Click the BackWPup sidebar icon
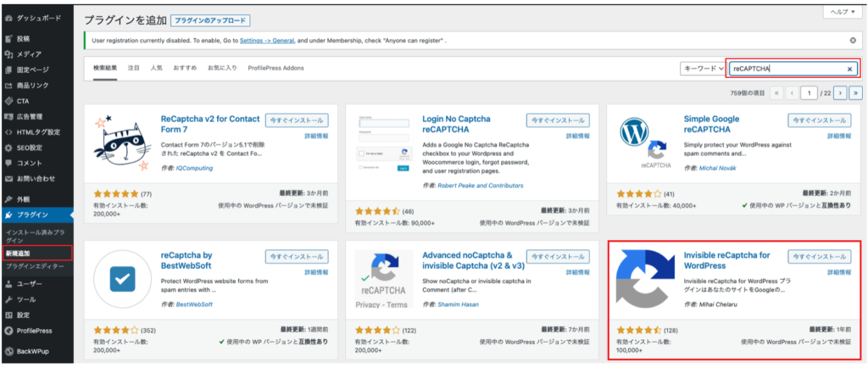The image size is (868, 368). point(8,351)
